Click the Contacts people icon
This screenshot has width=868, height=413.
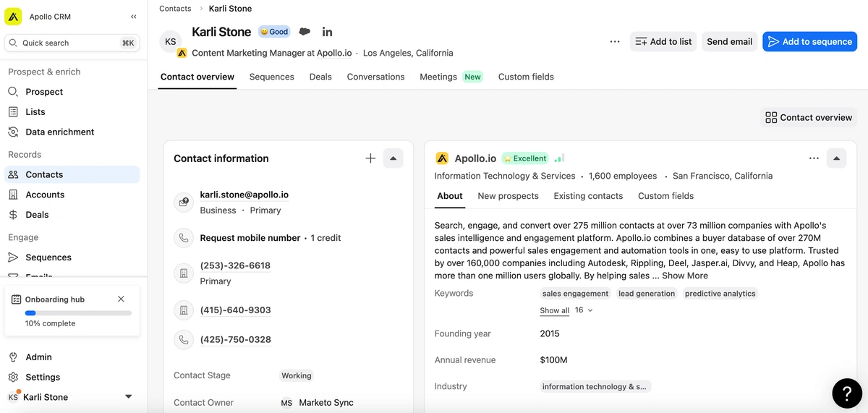pos(13,174)
